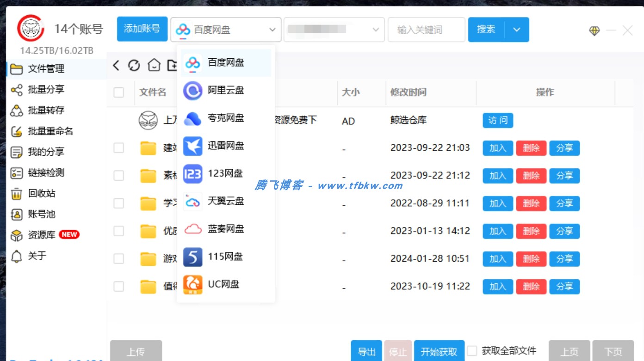The image size is (644, 361).
Task: Click the 添加账号 button
Action: pos(142,29)
